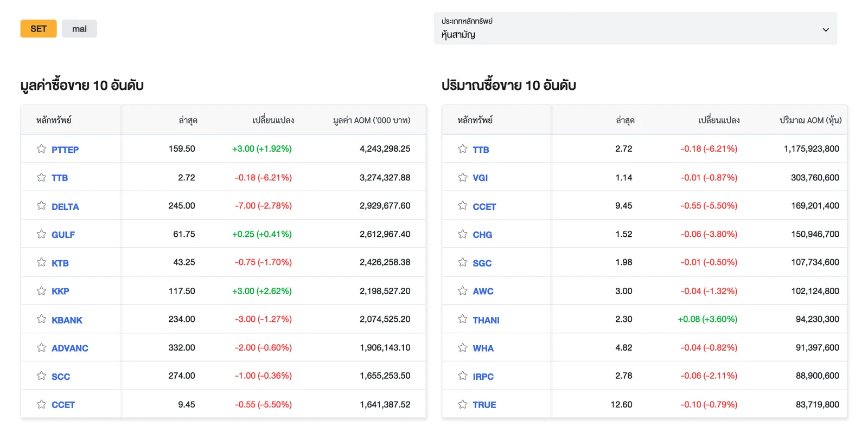868x427 pixels.
Task: Open the ประเภทหลักทรัพย์ security type dropdown
Action: pyautogui.click(x=635, y=28)
